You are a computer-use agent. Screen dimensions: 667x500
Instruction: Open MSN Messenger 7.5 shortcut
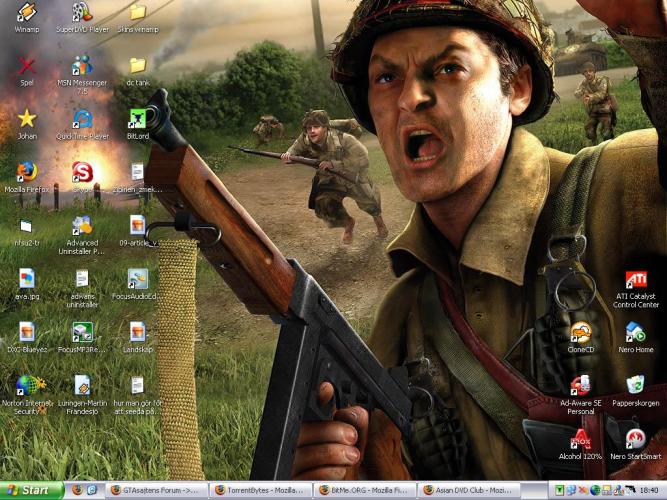[82, 65]
